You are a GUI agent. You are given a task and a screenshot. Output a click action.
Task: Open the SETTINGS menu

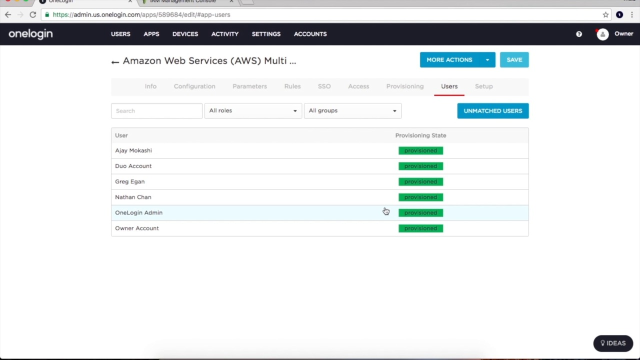[266, 34]
